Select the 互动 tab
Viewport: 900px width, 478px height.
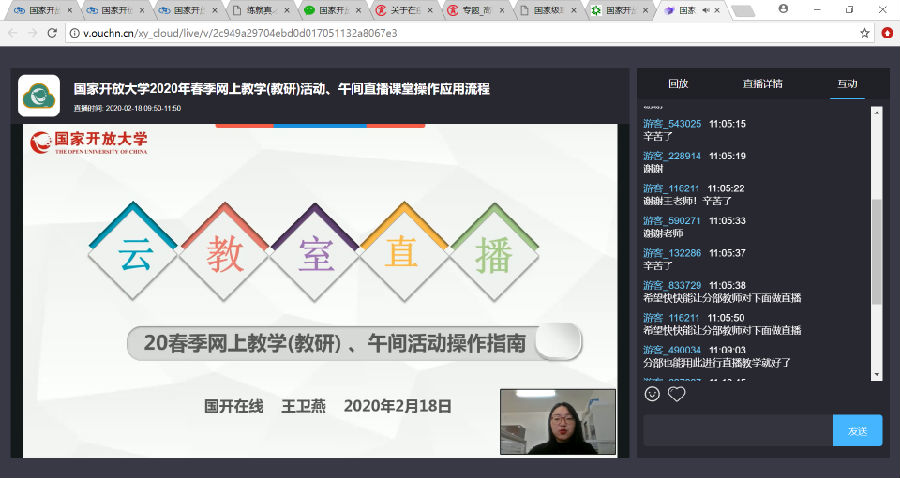(x=847, y=84)
